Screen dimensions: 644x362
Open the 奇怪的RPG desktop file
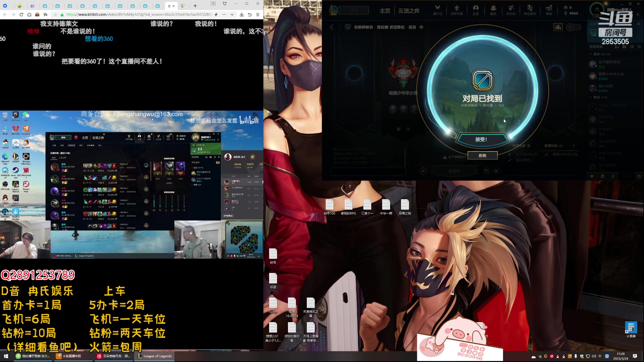(348, 207)
